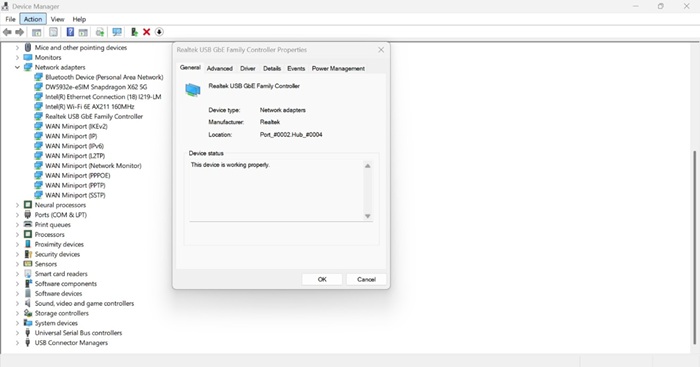Select WAN Miniport (Network Monitor)

[93, 165]
